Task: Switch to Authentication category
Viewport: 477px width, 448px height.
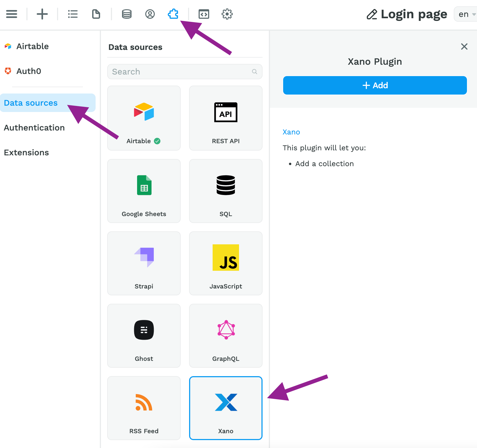Action: 34,128
